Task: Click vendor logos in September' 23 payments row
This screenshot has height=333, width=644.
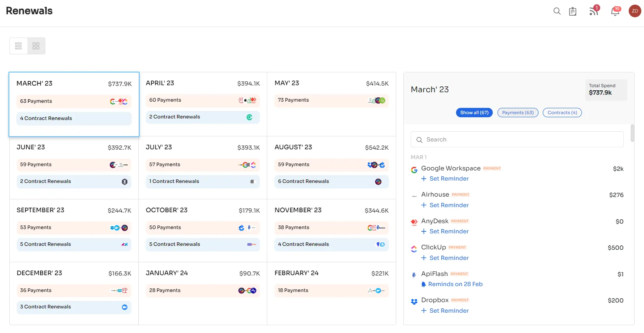Action: [x=119, y=228]
